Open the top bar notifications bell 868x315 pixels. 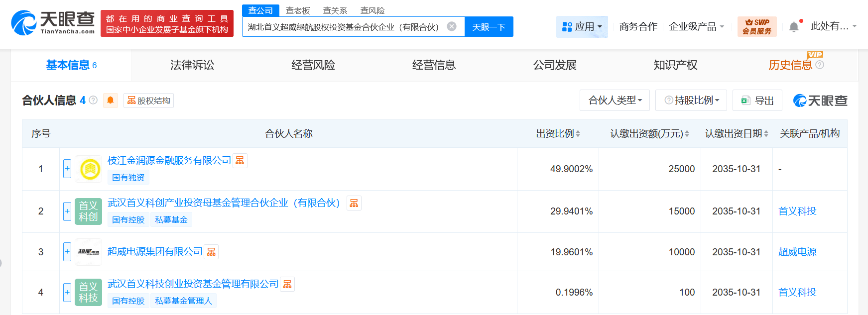[x=794, y=26]
